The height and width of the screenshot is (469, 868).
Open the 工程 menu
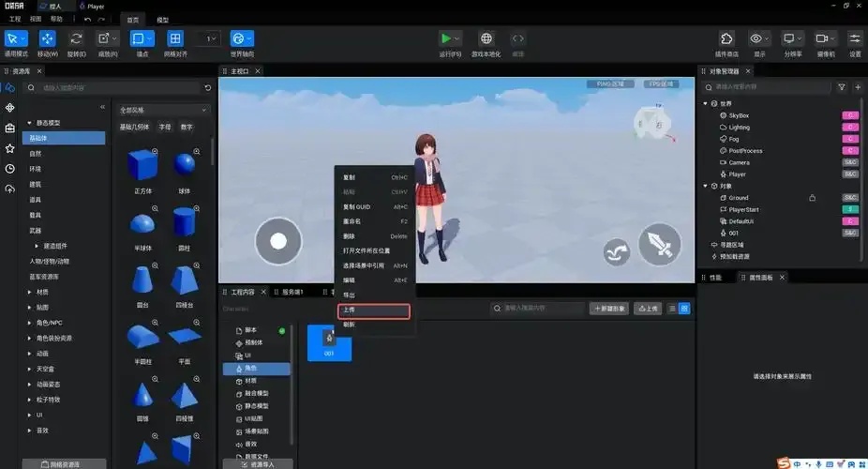pyautogui.click(x=15, y=19)
